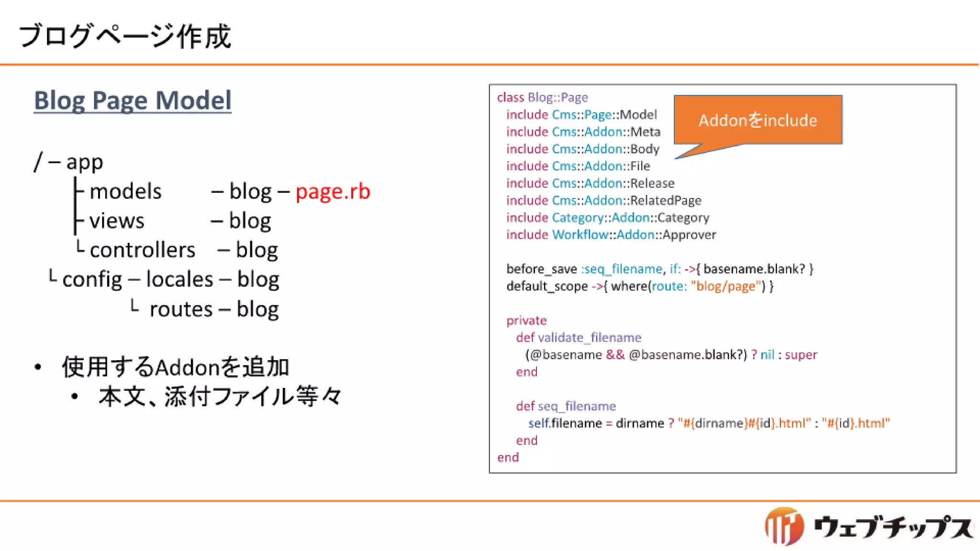Viewport: 980px width, 551px height.
Task: Click the ウェブチップス company name text
Action: pos(893,527)
